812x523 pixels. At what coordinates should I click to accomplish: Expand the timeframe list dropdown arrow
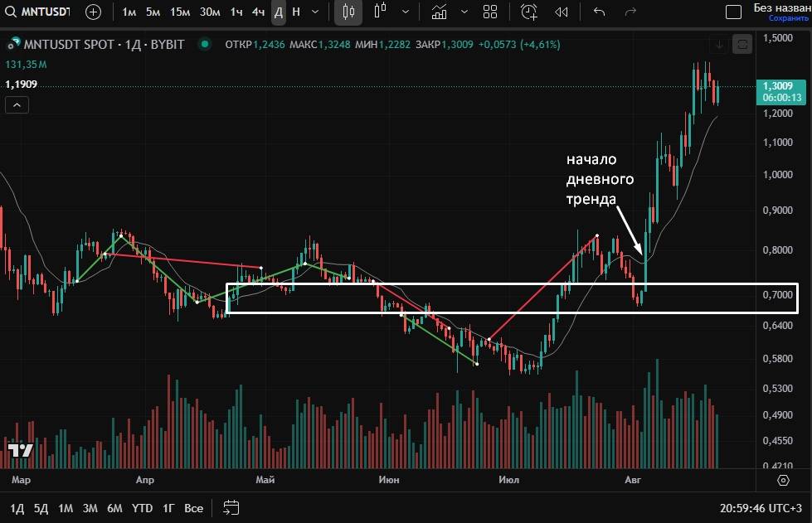click(x=315, y=12)
